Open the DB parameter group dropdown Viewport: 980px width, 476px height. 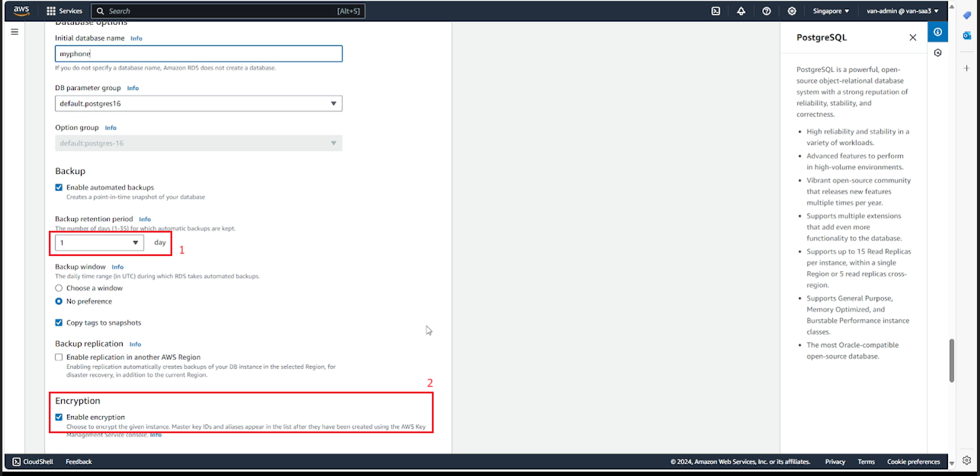(x=199, y=104)
